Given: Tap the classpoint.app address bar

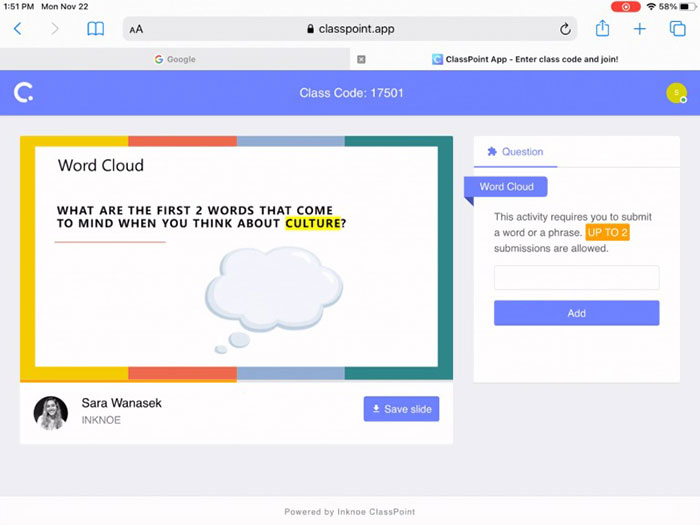Looking at the screenshot, I should pyautogui.click(x=350, y=29).
